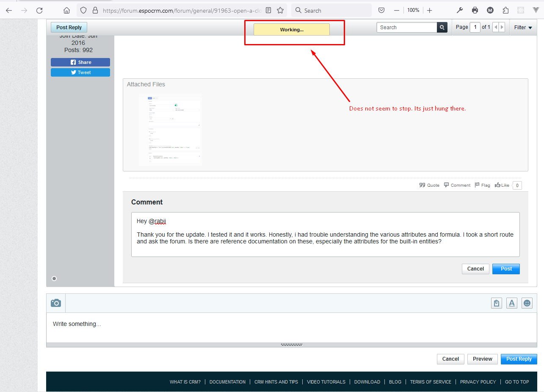The image size is (544, 392).
Task: Click the paste clipboard editor icon
Action: pyautogui.click(x=497, y=303)
